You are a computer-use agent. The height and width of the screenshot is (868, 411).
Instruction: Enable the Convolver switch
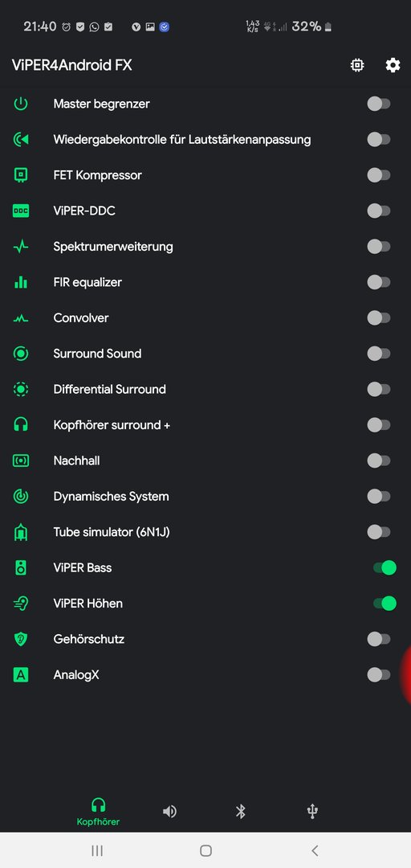point(379,317)
